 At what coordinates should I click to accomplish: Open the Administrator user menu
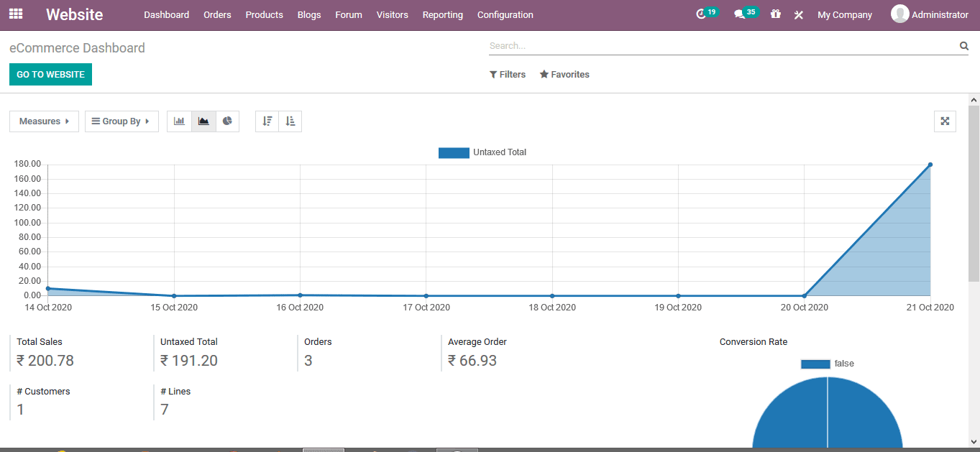pos(930,14)
